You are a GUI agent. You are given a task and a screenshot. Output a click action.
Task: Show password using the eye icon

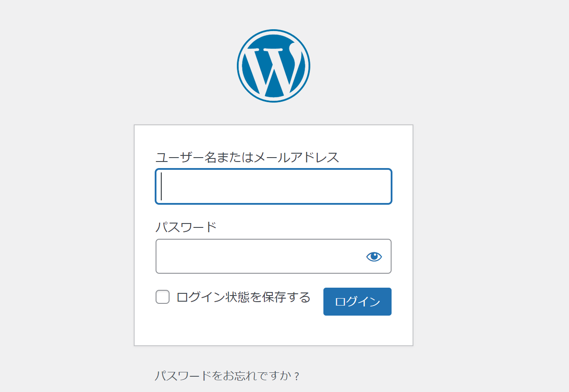click(x=374, y=257)
